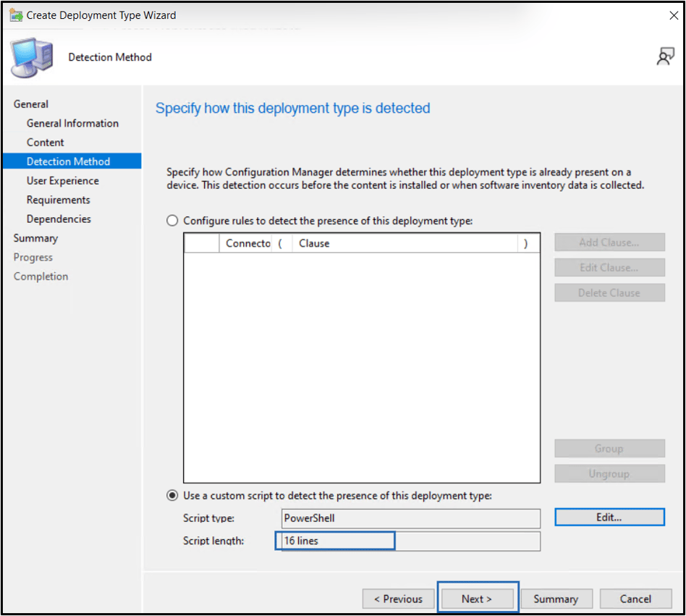Select Configure rules to detect presence radio

[172, 221]
